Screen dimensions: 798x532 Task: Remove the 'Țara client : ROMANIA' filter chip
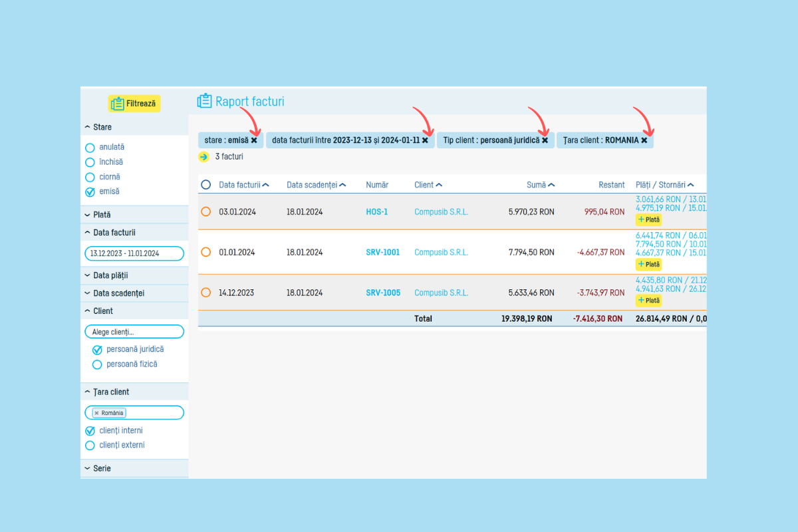644,140
